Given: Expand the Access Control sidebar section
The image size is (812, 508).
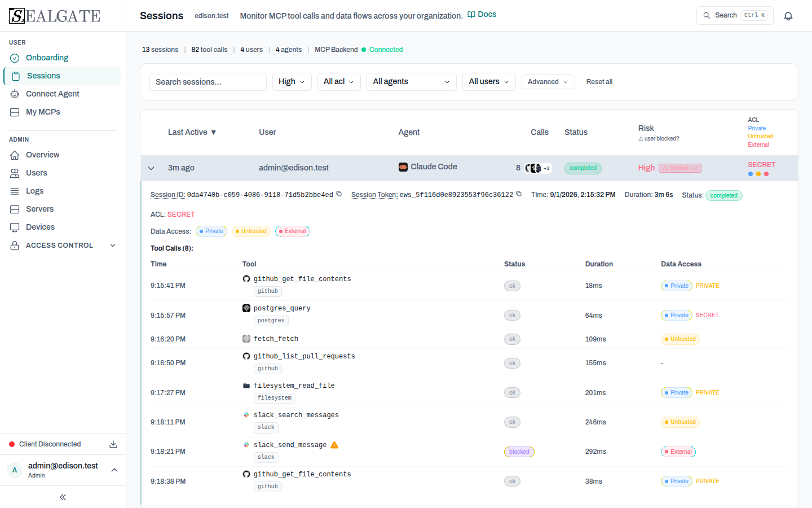Looking at the screenshot, I should point(63,246).
